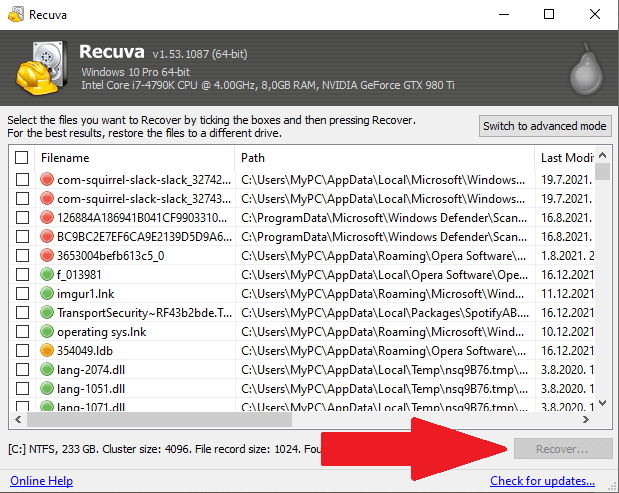This screenshot has height=493, width=619.
Task: Select the f_013981 filename
Action: [79, 275]
